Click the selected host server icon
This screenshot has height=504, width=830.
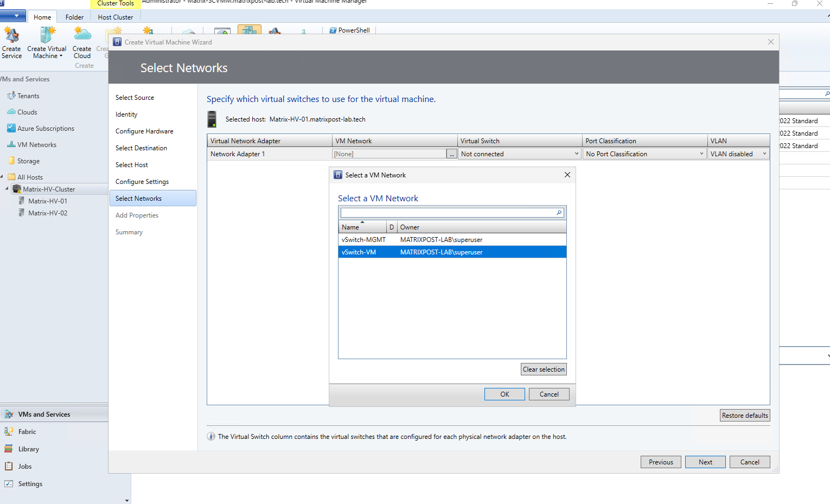point(212,119)
